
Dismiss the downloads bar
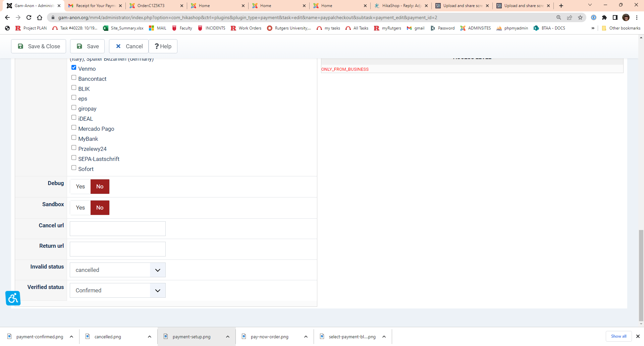[x=638, y=336]
